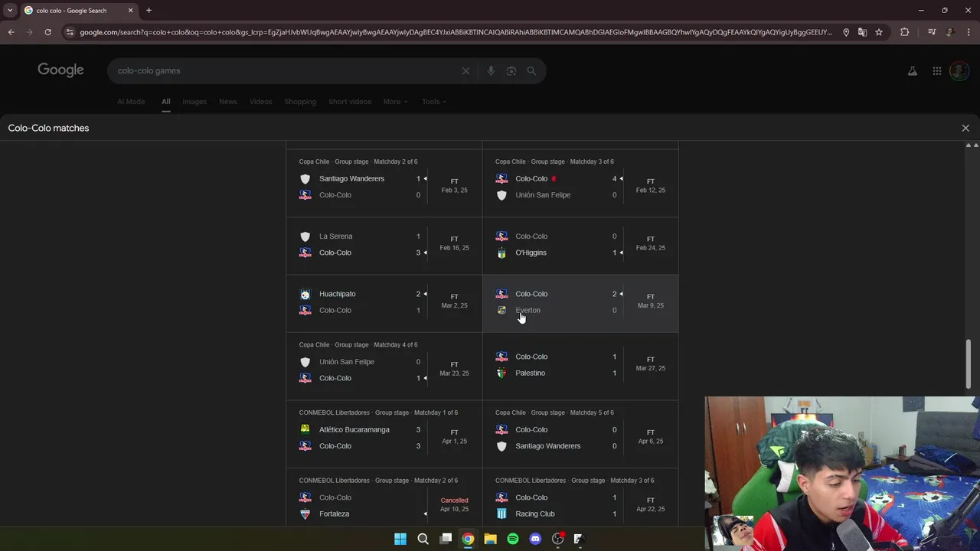Click the Huachipato team crest
This screenshot has width=980, height=551.
pyautogui.click(x=305, y=294)
